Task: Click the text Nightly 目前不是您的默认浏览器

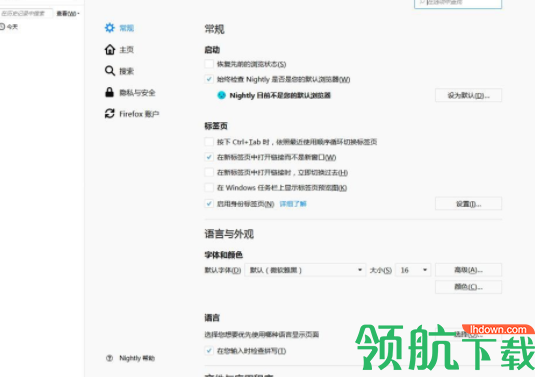Action: 280,95
